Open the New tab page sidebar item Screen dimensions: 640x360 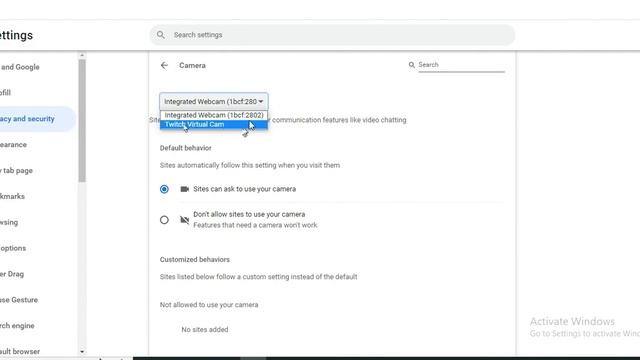(x=16, y=171)
